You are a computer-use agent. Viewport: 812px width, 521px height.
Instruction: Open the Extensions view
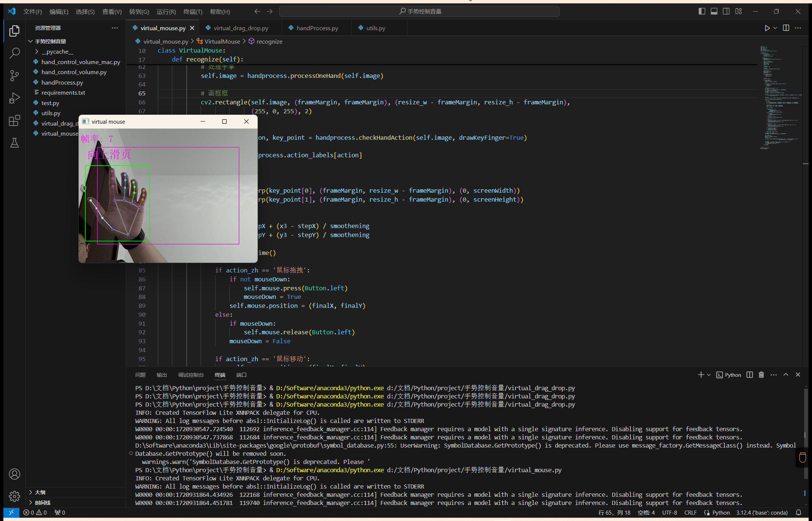14,121
